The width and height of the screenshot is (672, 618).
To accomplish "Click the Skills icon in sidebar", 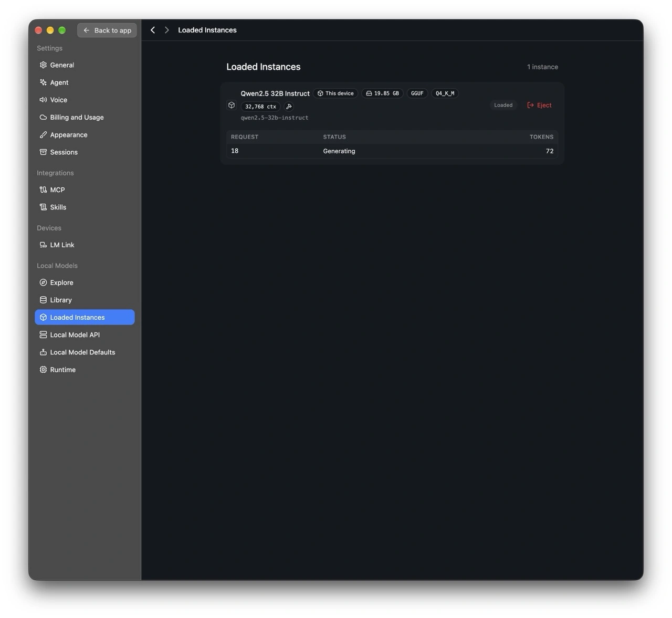I will [43, 207].
